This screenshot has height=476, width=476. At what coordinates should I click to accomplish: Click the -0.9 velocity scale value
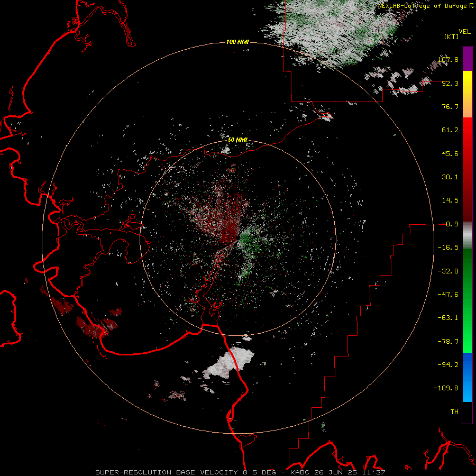click(450, 224)
